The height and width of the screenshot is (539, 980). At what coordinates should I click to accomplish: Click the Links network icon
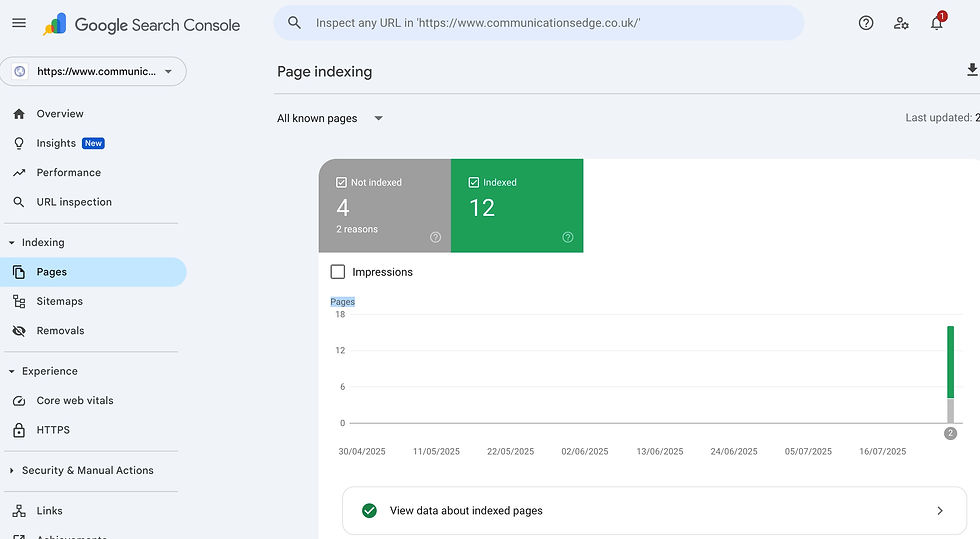19,511
